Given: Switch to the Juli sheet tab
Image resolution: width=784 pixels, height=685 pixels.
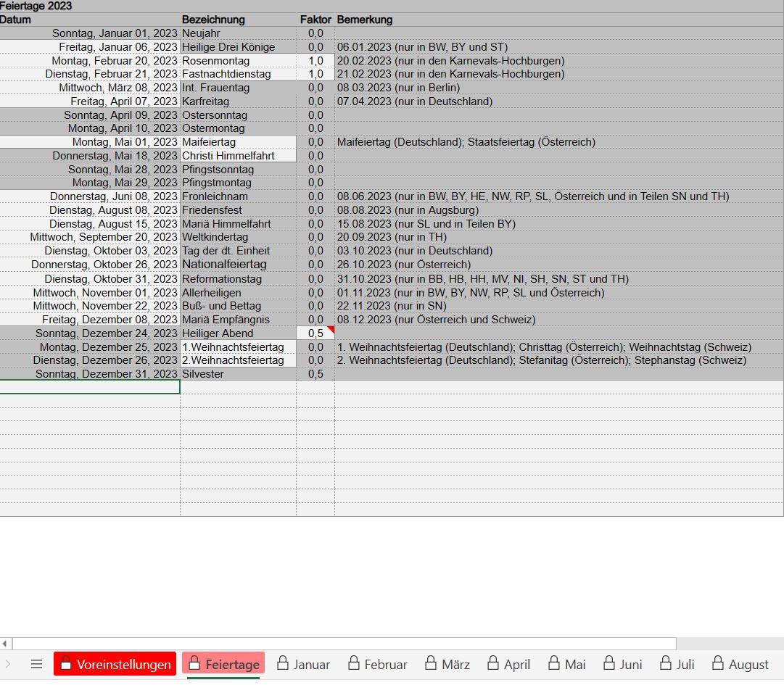Looking at the screenshot, I should (x=677, y=664).
